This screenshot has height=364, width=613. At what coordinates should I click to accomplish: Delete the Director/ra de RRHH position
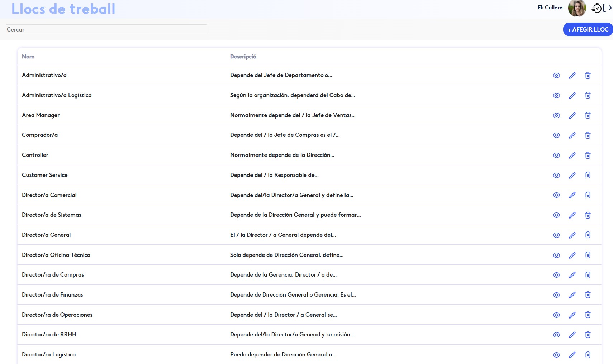pos(588,335)
